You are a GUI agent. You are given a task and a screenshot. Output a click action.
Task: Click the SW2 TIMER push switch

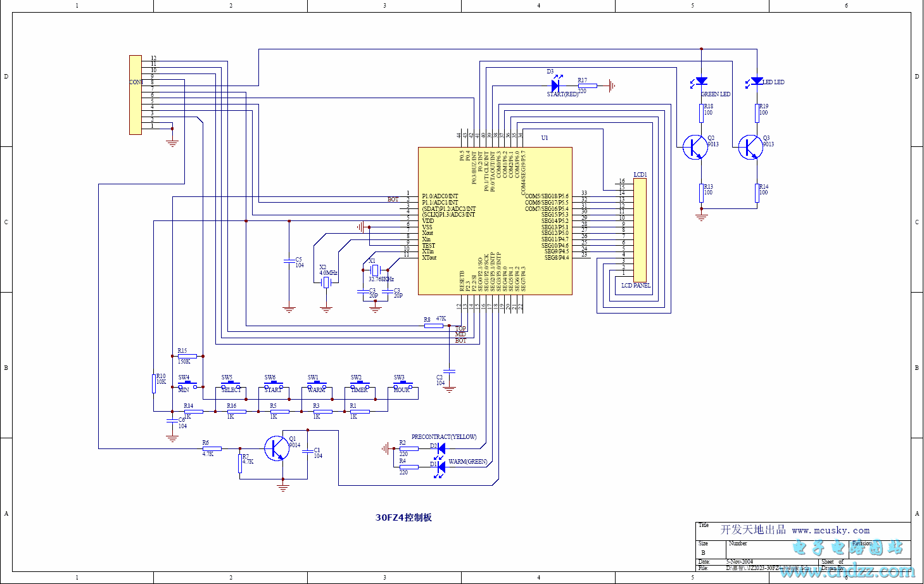coord(360,385)
